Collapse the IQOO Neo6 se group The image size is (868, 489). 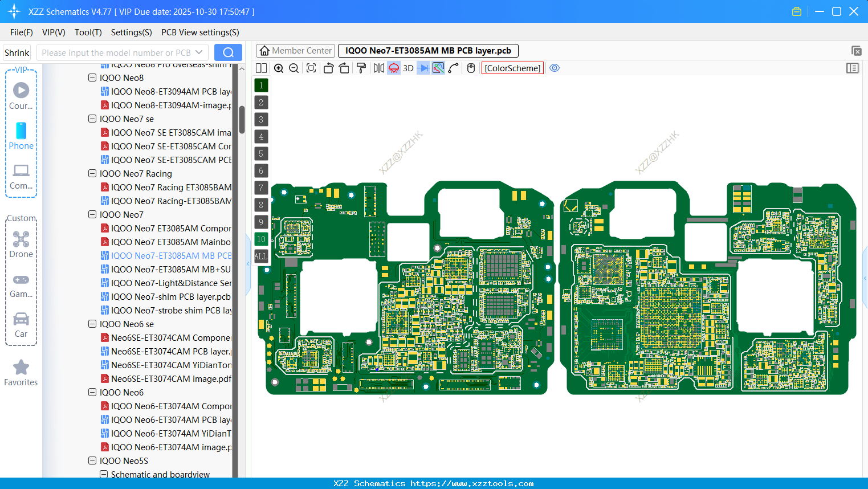click(92, 324)
